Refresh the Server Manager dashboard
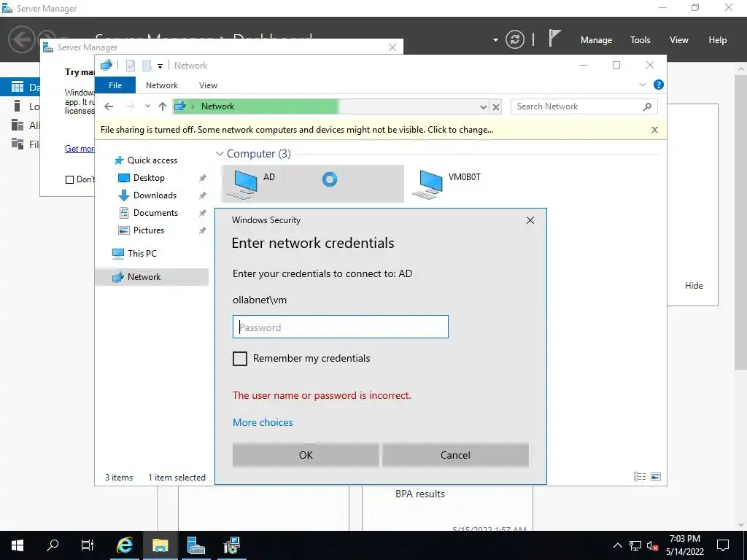 pyautogui.click(x=515, y=39)
